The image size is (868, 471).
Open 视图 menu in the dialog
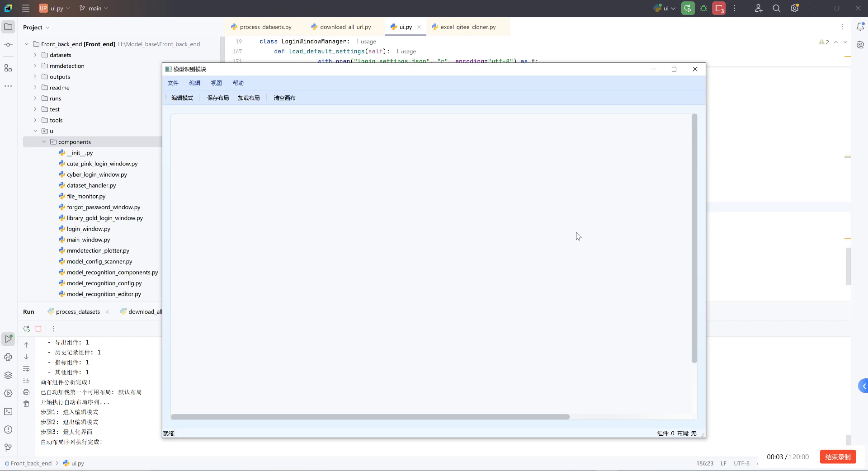[217, 83]
